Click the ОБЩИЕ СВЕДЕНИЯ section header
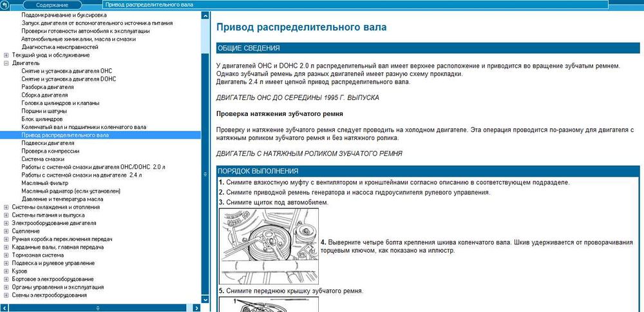The height and width of the screenshot is (312, 644). pos(428,48)
